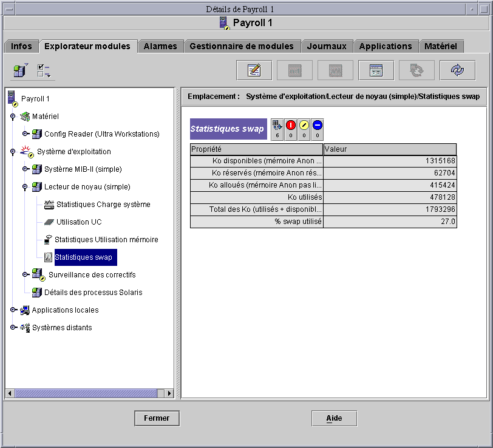Click the blue caution alarm count icon
The height and width of the screenshot is (448, 493).
pos(318,129)
